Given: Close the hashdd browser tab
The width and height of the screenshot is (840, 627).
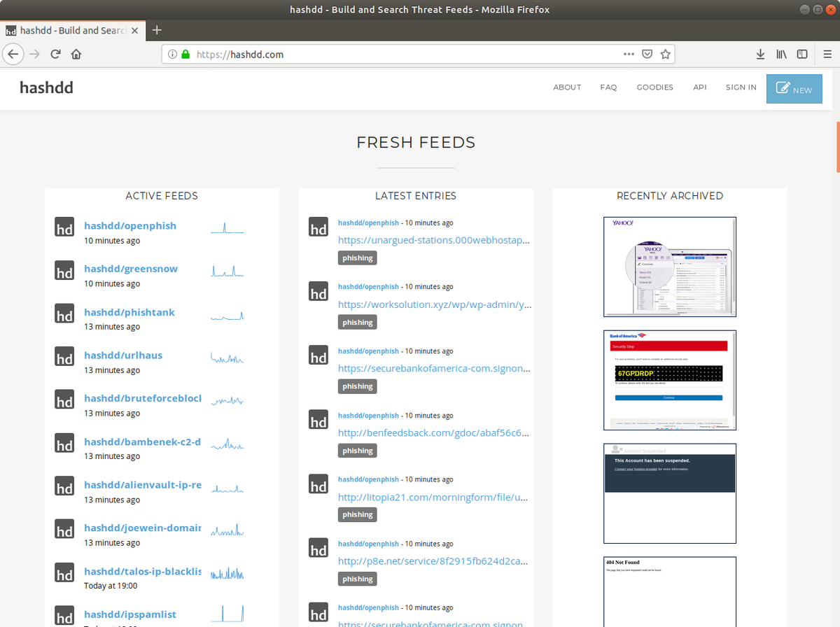Looking at the screenshot, I should (x=135, y=31).
